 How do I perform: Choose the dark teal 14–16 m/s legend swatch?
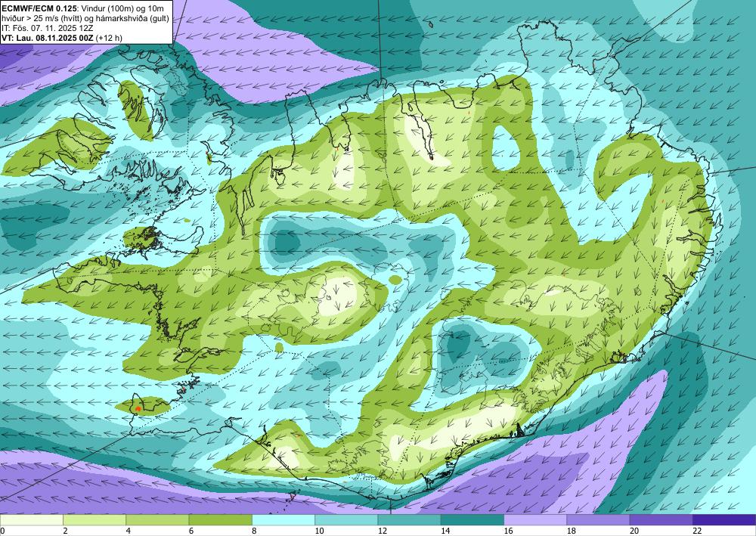pyautogui.click(x=472, y=519)
